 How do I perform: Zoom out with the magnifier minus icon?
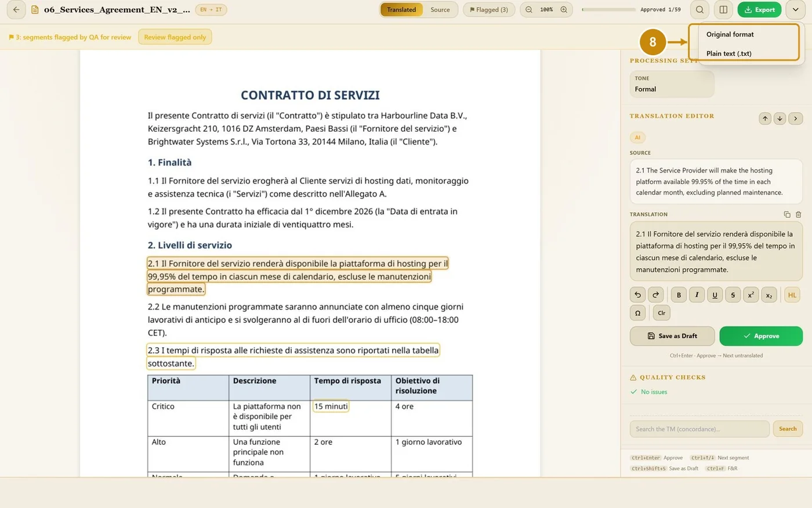529,10
